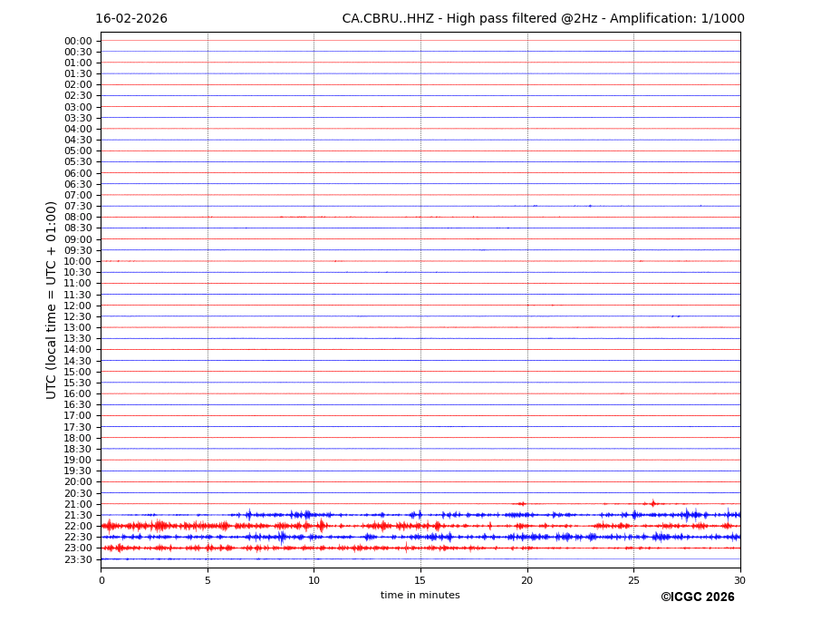Select the 21:00 time row label
The height and width of the screenshot is (631, 840).
pos(78,504)
